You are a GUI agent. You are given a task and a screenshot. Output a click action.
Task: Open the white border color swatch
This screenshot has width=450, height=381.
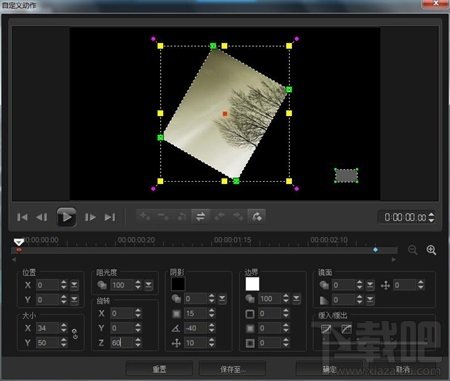[252, 284]
